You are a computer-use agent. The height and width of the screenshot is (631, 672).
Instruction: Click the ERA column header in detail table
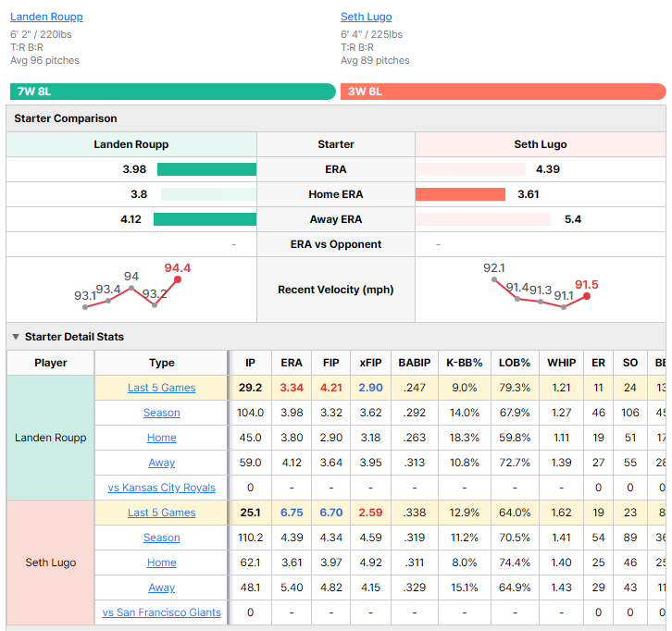click(292, 363)
